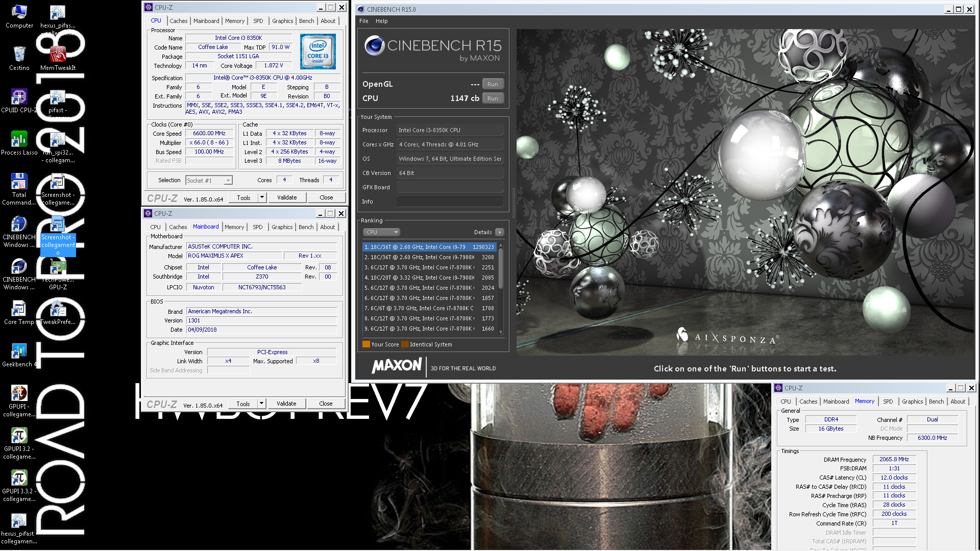Click the Identical System brown legend swatch

tap(405, 344)
